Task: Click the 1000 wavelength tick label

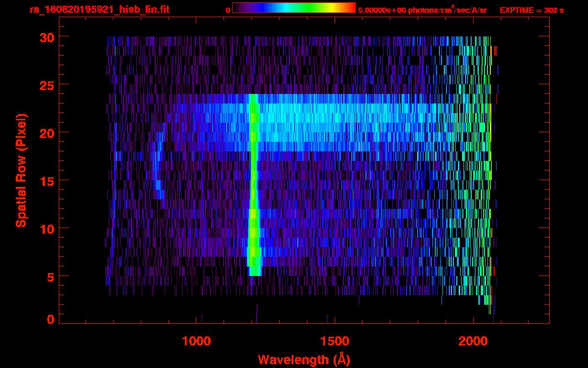Action: click(196, 341)
